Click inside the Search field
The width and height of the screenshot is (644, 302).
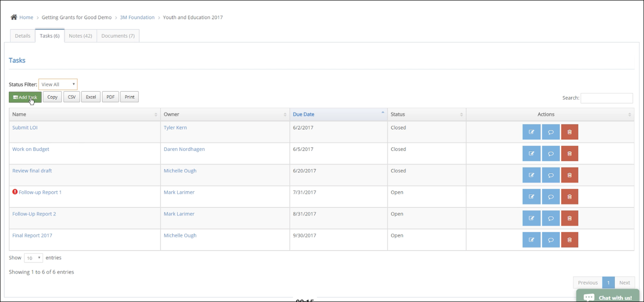point(607,98)
